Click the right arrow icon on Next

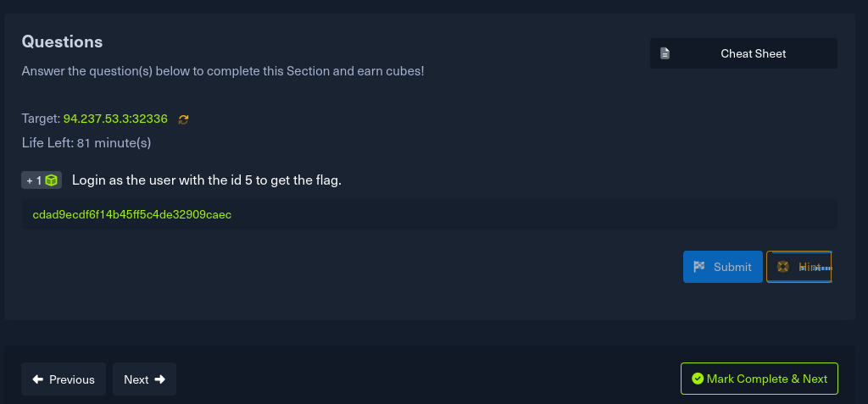[159, 379]
